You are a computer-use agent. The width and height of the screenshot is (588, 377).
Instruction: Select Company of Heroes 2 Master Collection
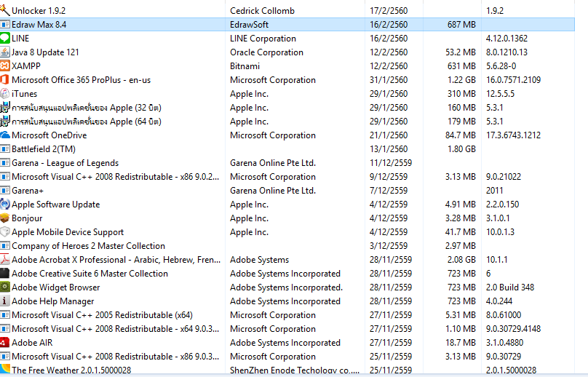tap(88, 246)
